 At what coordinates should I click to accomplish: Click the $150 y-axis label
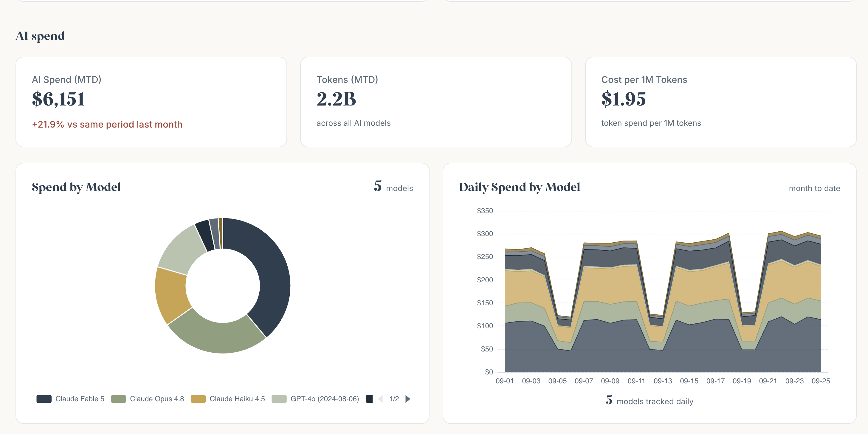click(x=485, y=303)
